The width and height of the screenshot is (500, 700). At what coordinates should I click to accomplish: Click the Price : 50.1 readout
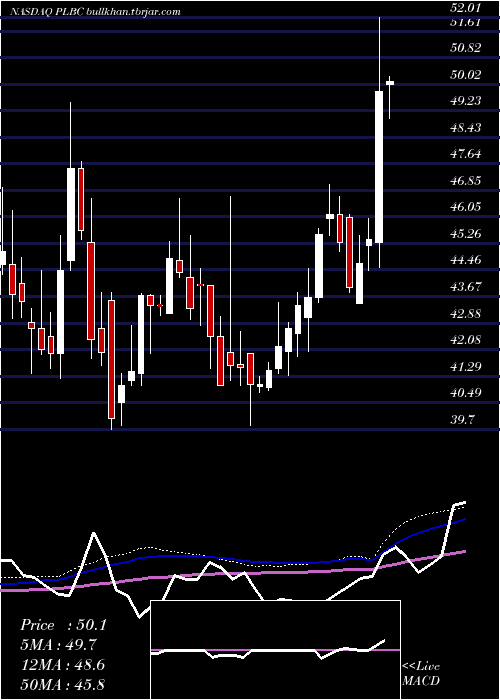pyautogui.click(x=63, y=625)
